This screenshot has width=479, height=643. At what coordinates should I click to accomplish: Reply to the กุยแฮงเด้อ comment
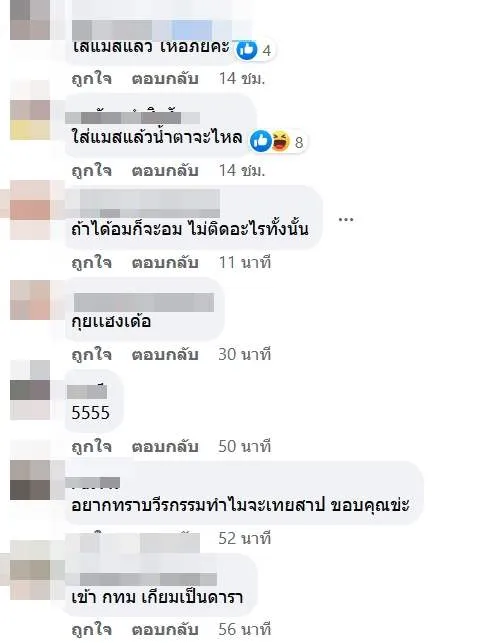165,354
